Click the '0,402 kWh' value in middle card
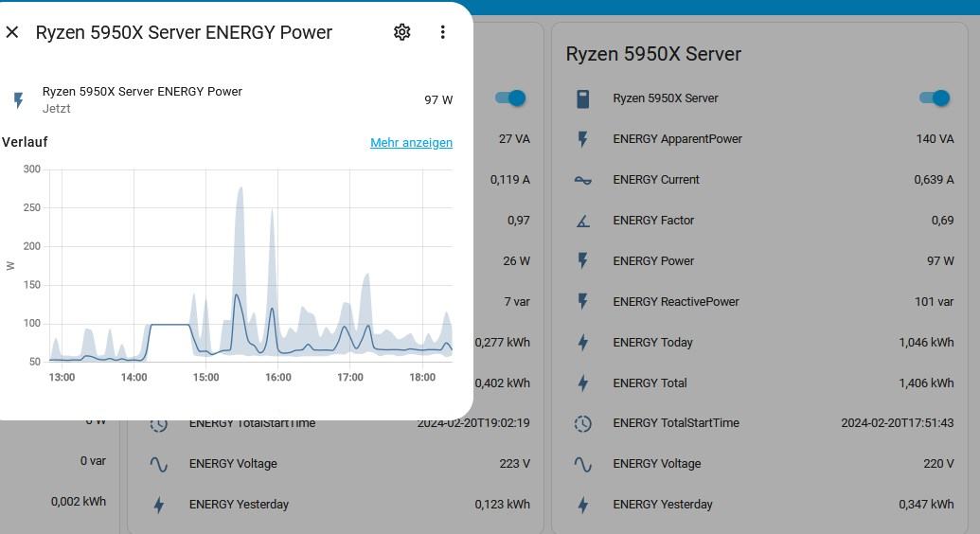980x534 pixels. tap(503, 383)
